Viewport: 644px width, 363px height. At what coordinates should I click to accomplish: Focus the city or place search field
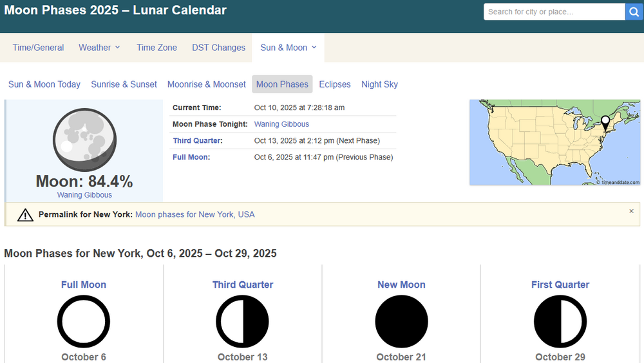pos(554,12)
